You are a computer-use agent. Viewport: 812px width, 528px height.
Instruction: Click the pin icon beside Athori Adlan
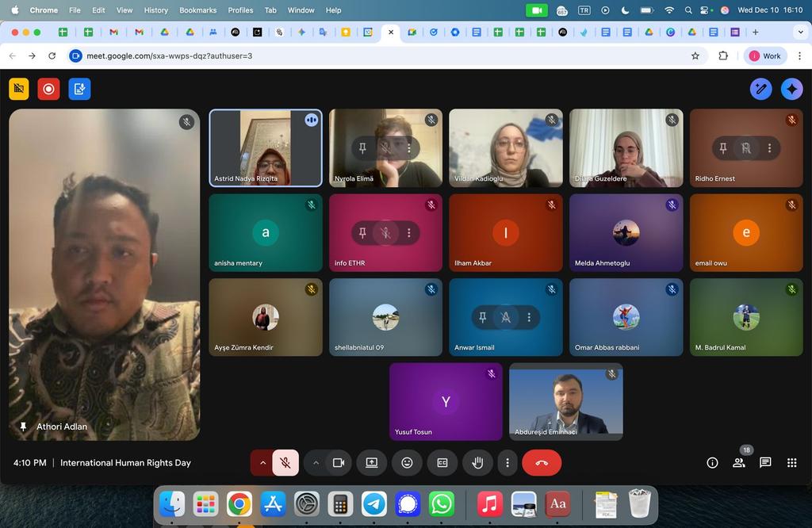pos(23,427)
